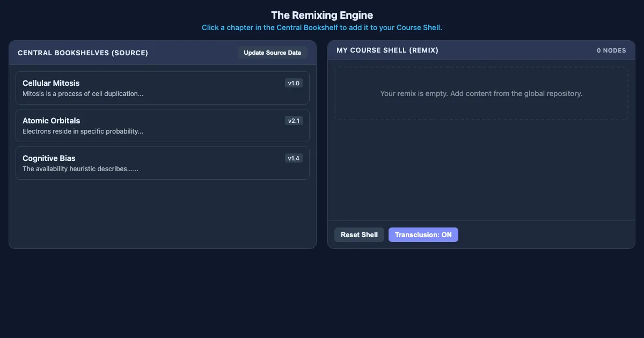Image resolution: width=644 pixels, height=338 pixels.
Task: Click the Central Bookshelves (Source) header
Action: (x=83, y=53)
